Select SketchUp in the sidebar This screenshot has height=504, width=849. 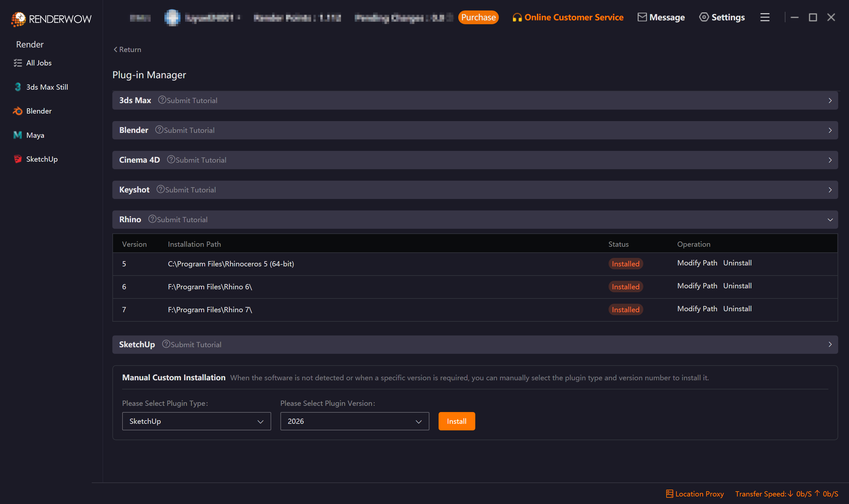point(42,159)
